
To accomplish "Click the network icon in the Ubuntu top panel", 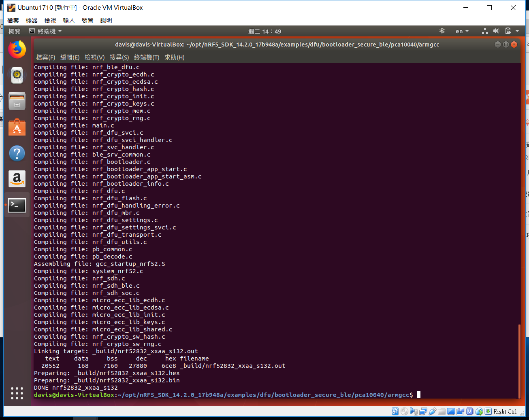I will click(485, 31).
